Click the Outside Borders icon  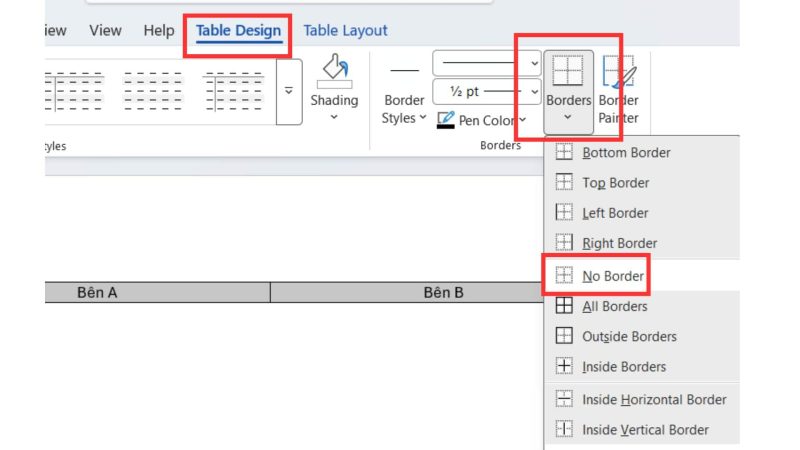click(x=564, y=336)
